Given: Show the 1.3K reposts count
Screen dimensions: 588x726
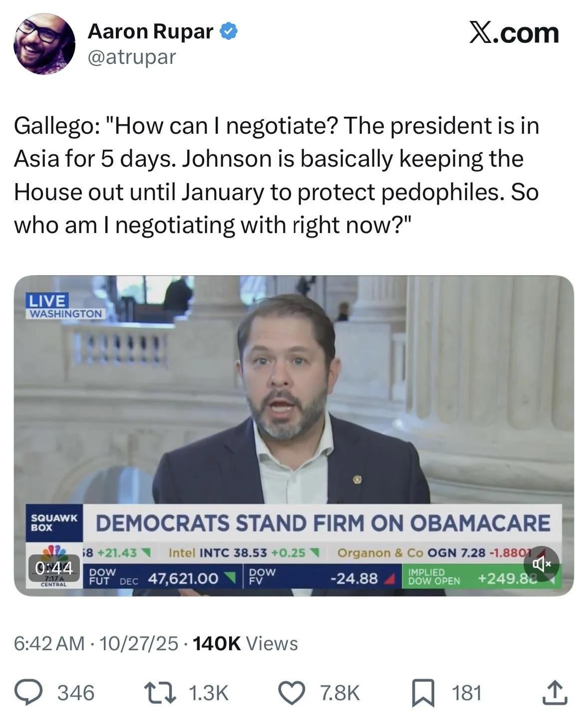Looking at the screenshot, I should point(209,693).
